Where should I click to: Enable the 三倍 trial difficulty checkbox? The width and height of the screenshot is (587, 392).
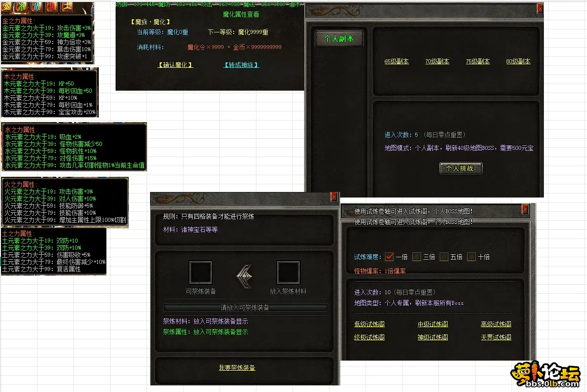coord(417,257)
